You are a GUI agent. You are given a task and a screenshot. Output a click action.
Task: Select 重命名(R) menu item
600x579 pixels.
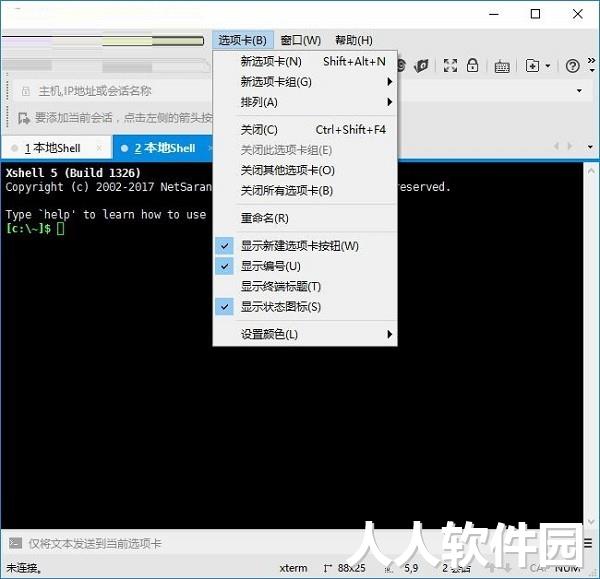click(x=305, y=218)
